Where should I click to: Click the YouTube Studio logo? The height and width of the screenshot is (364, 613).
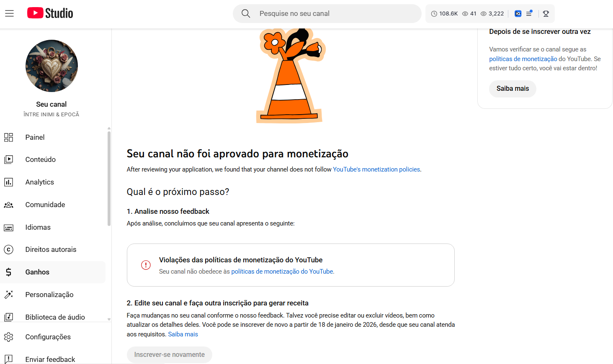tap(50, 13)
